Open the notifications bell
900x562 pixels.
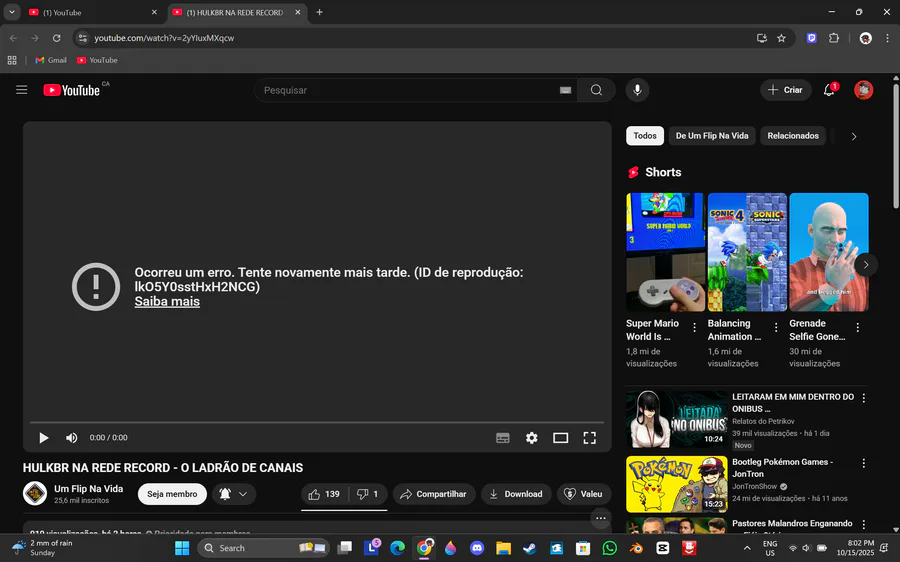coord(829,90)
